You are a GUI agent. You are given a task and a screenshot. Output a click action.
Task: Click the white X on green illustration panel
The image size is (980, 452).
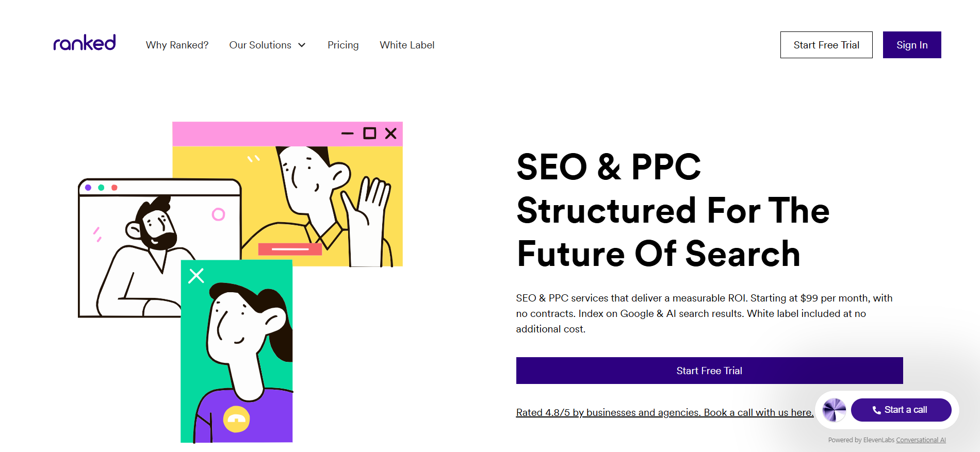196,276
